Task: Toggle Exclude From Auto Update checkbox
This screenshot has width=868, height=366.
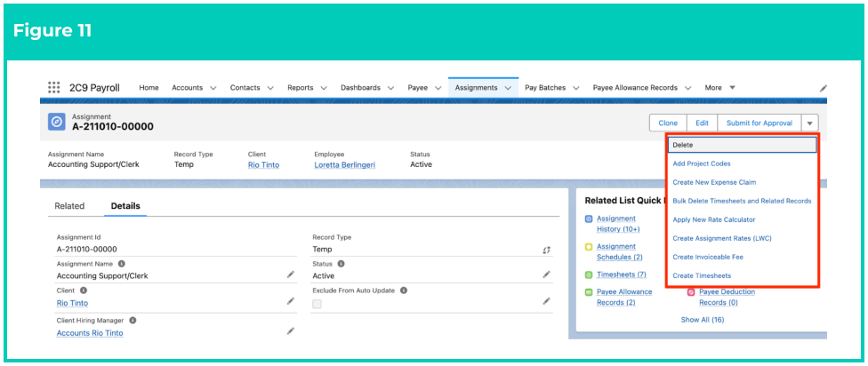Action: (x=317, y=304)
